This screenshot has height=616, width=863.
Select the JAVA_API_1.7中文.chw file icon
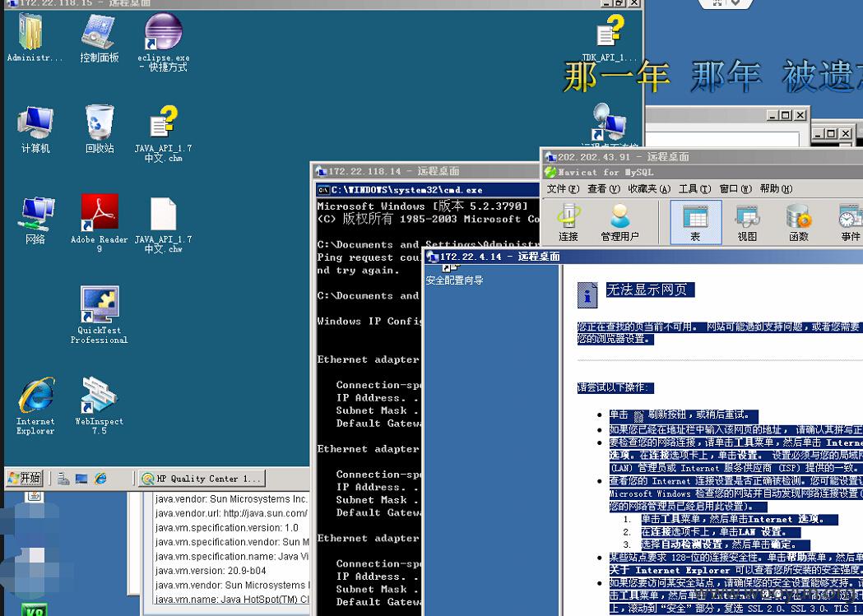click(164, 225)
